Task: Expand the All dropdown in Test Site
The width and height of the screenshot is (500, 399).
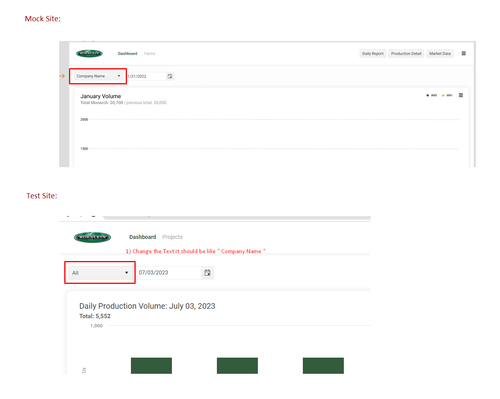Action: click(x=100, y=273)
